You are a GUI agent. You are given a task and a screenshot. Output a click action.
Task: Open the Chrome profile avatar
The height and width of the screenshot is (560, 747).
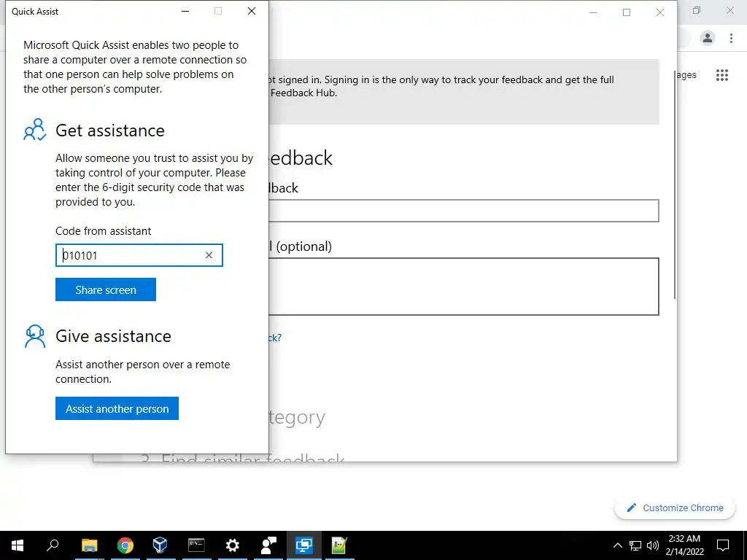pos(708,38)
